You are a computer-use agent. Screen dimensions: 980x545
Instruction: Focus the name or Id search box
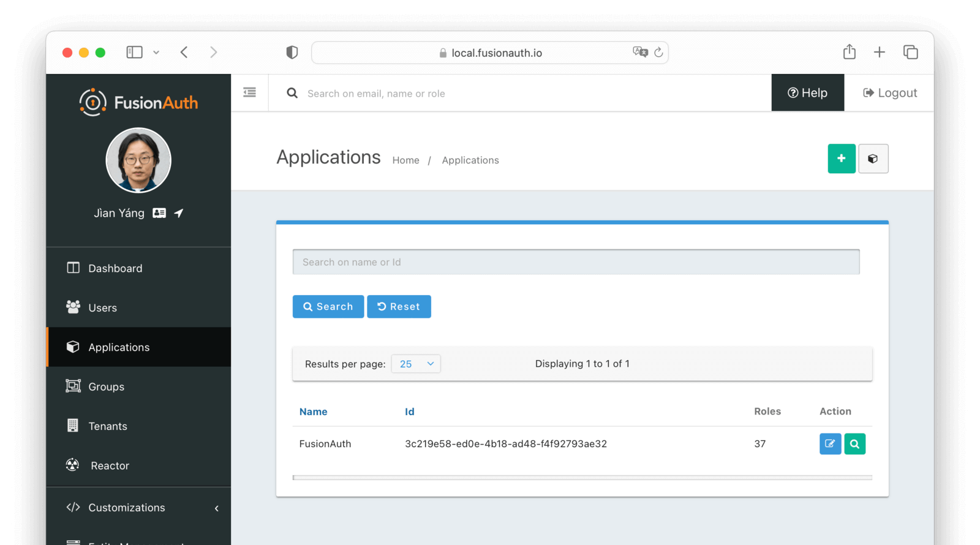point(576,262)
